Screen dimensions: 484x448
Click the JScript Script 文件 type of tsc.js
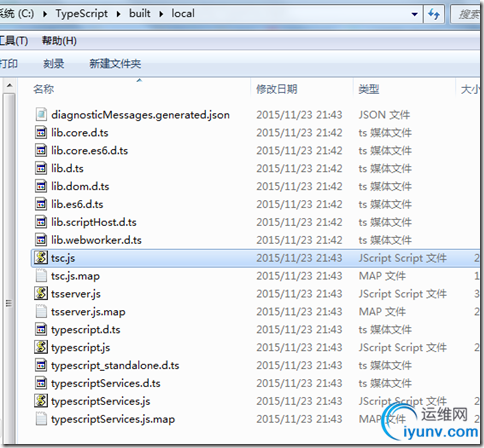[x=402, y=258]
